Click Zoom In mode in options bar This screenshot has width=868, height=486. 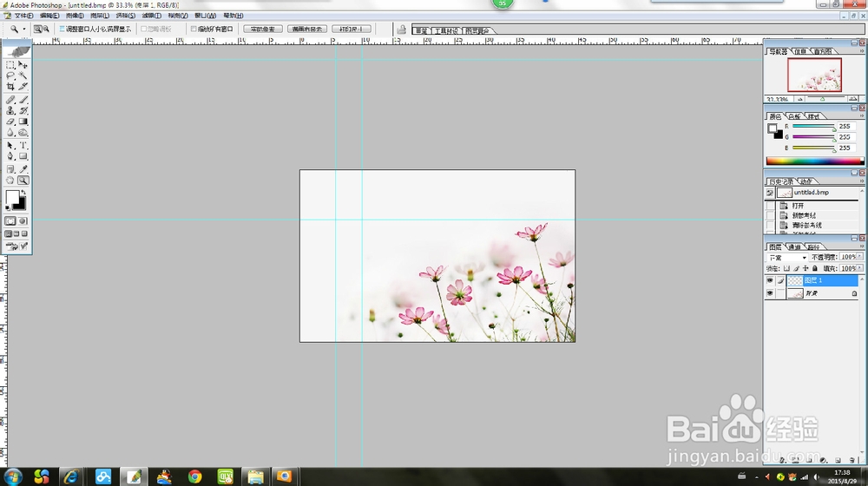pyautogui.click(x=37, y=29)
